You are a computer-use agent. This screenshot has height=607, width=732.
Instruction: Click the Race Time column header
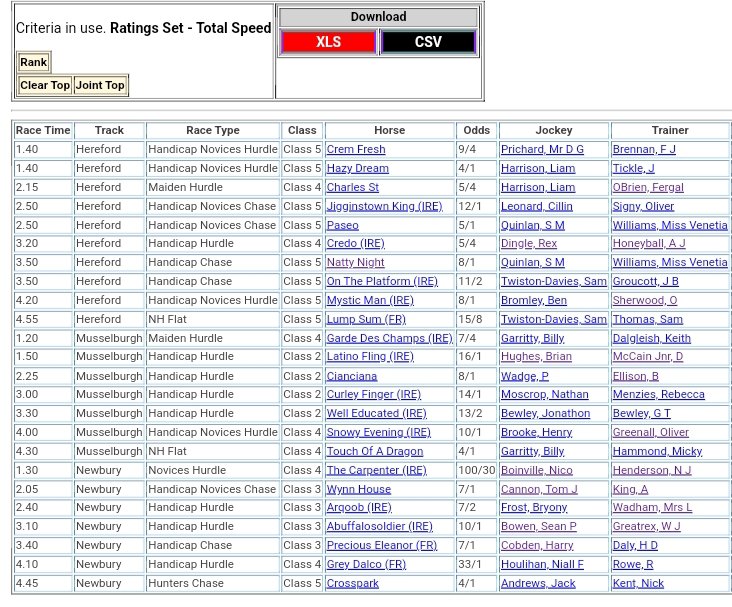[43, 131]
